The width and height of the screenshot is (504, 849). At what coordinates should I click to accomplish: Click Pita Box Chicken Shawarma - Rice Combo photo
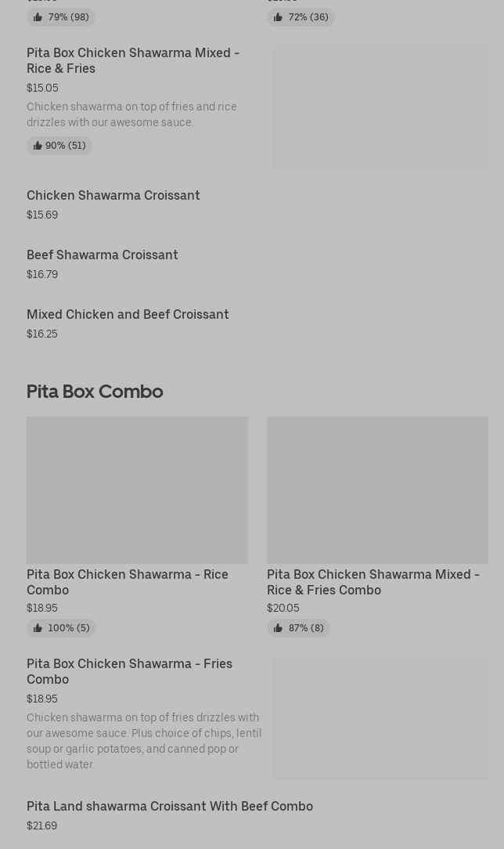[x=137, y=490]
